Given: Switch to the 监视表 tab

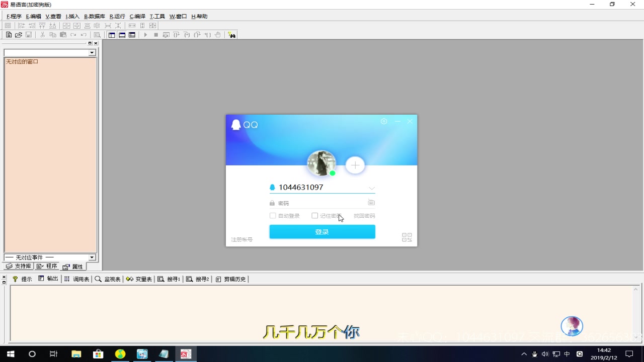Looking at the screenshot, I should click(x=108, y=279).
